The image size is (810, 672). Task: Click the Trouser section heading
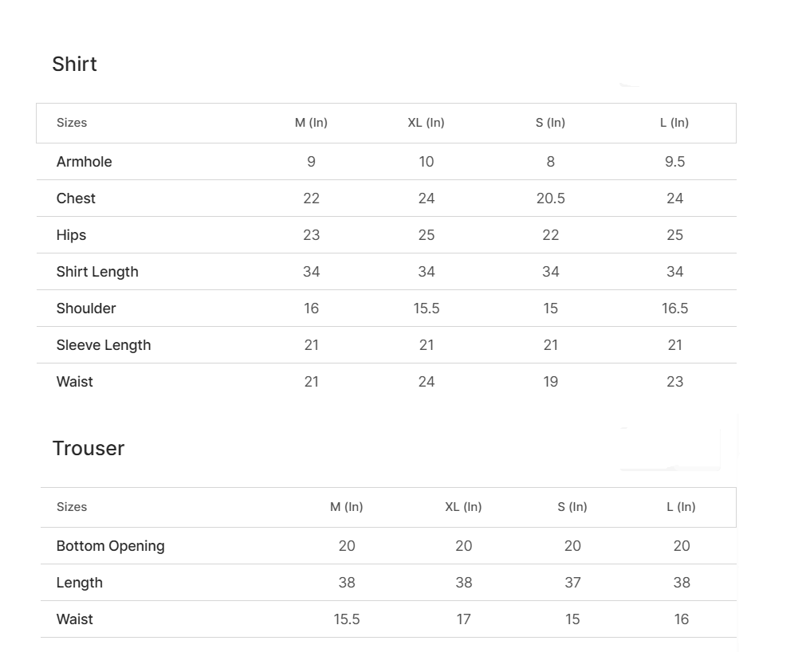(x=88, y=448)
